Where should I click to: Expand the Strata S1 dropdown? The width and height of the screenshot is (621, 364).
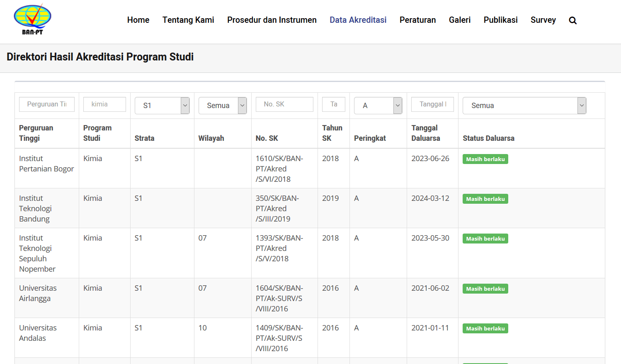(x=162, y=106)
